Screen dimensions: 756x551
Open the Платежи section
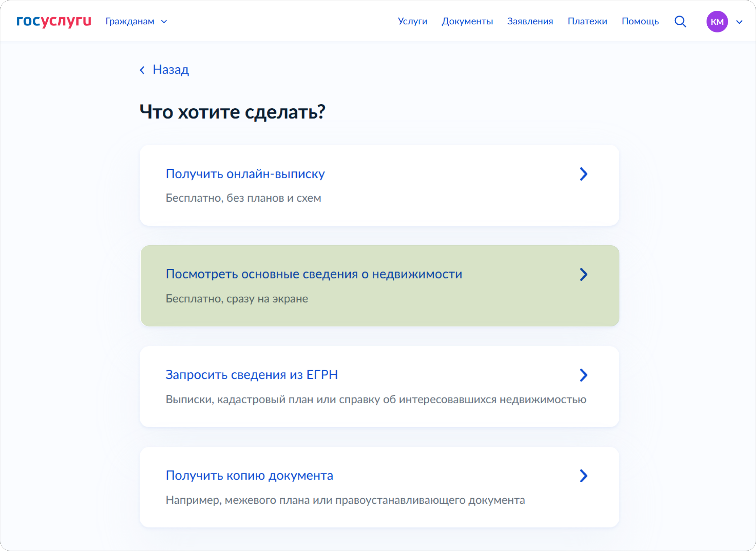(587, 21)
